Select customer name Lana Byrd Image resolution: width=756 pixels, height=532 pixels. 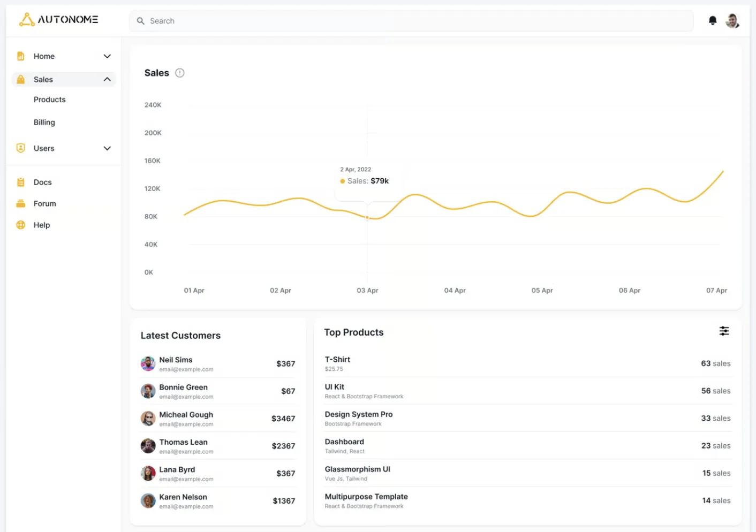click(177, 469)
